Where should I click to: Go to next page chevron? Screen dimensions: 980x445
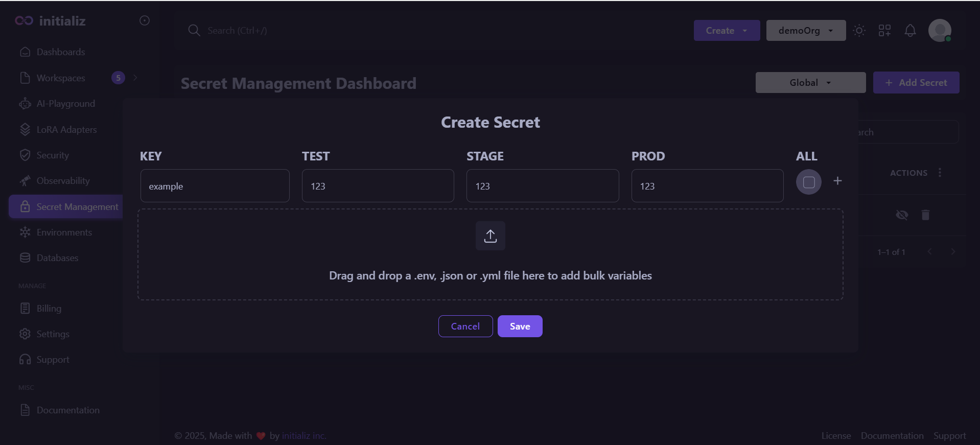pos(953,251)
